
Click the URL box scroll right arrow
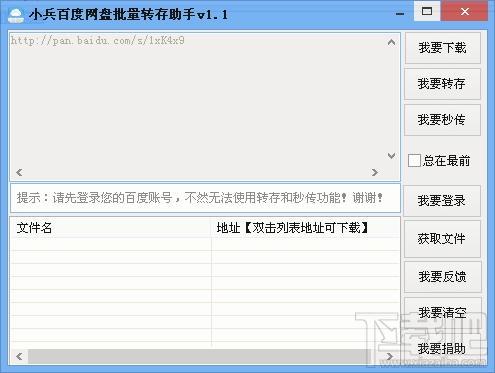pos(375,172)
